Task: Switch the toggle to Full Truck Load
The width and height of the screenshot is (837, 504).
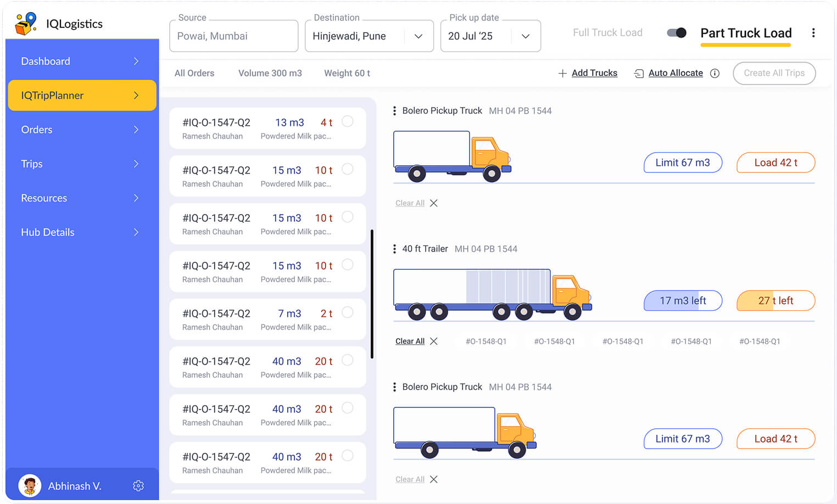Action: 676,32
